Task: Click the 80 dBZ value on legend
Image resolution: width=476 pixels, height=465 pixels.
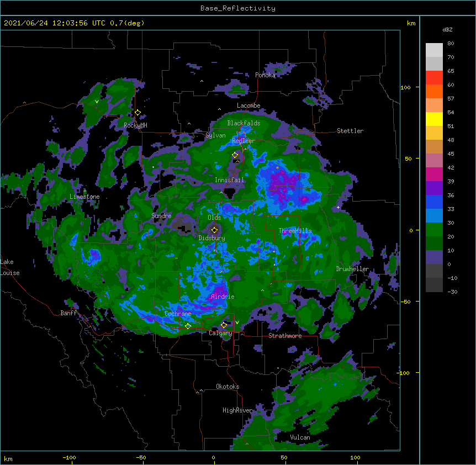Action: point(451,44)
